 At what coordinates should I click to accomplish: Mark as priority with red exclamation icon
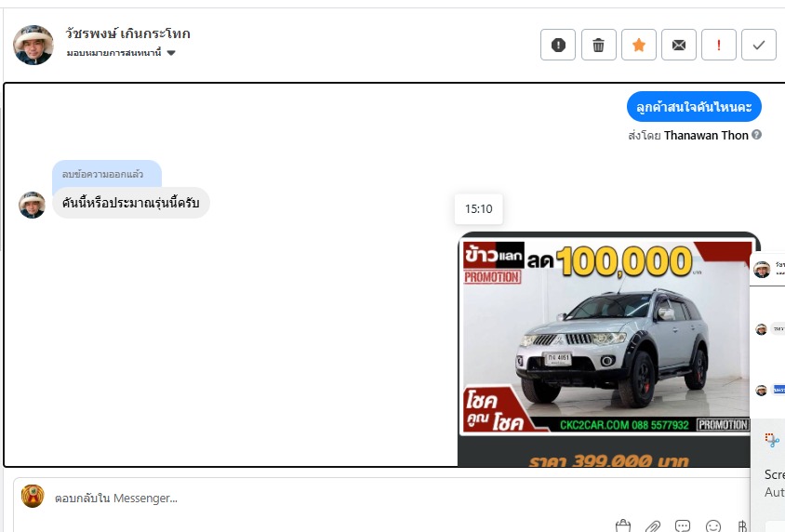pyautogui.click(x=718, y=45)
